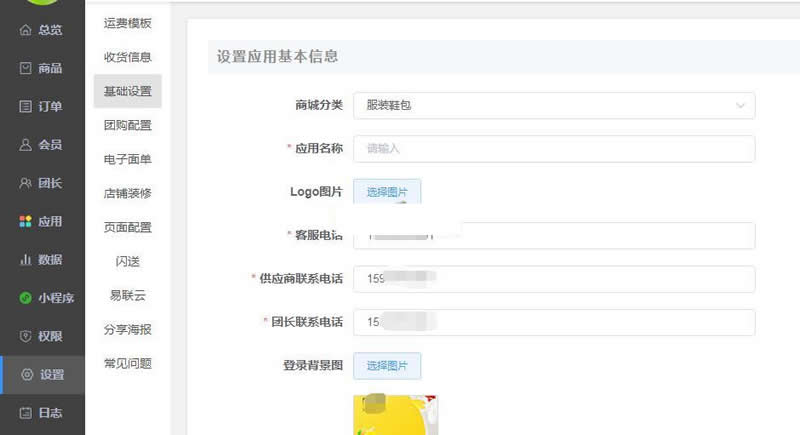
Task: Open 店铺装修 submenu item
Action: 127,193
